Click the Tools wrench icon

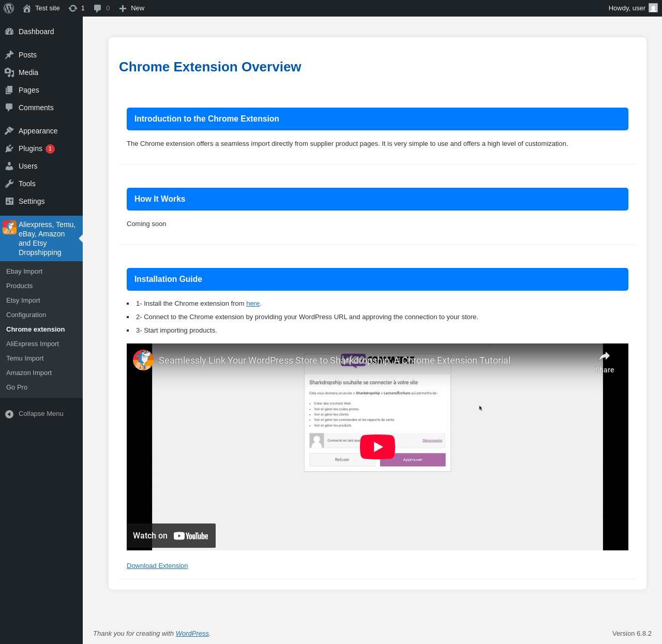coord(9,184)
